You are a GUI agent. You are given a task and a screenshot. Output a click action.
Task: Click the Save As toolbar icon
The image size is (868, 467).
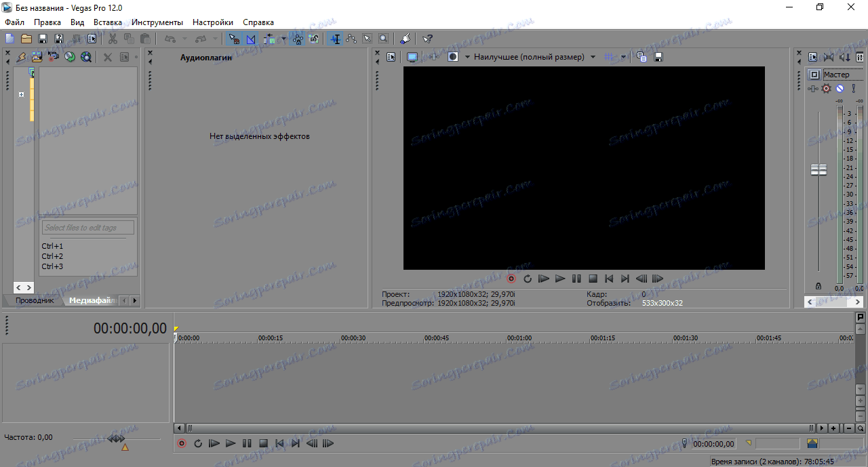pyautogui.click(x=59, y=39)
